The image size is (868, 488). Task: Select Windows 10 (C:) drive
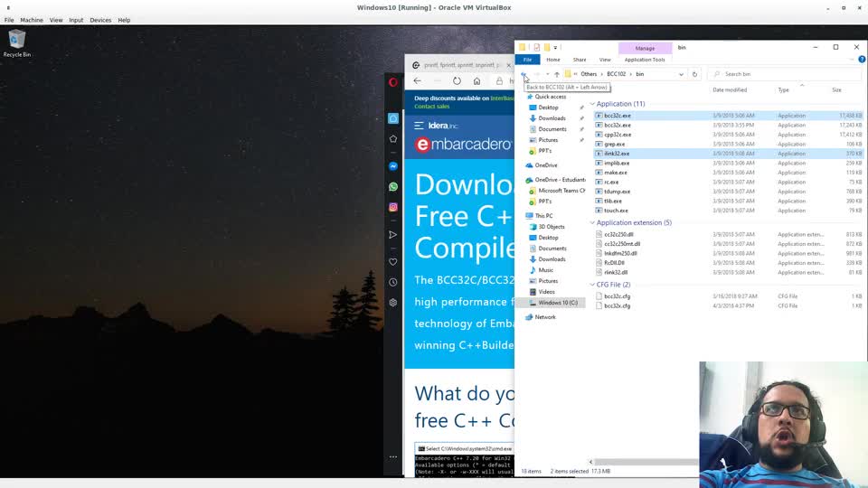[x=558, y=303]
